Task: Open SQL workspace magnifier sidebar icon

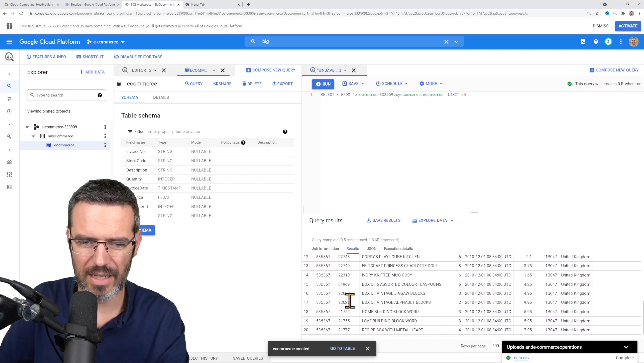Action: 9,86
